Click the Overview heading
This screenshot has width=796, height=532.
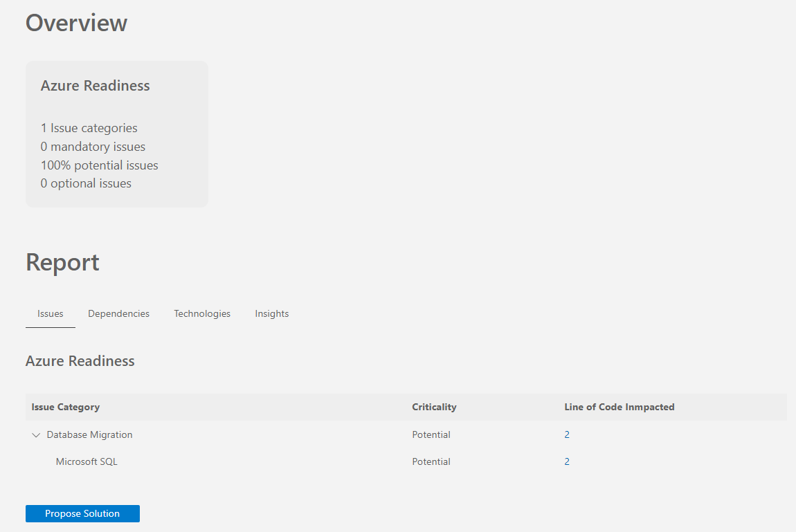coord(77,23)
